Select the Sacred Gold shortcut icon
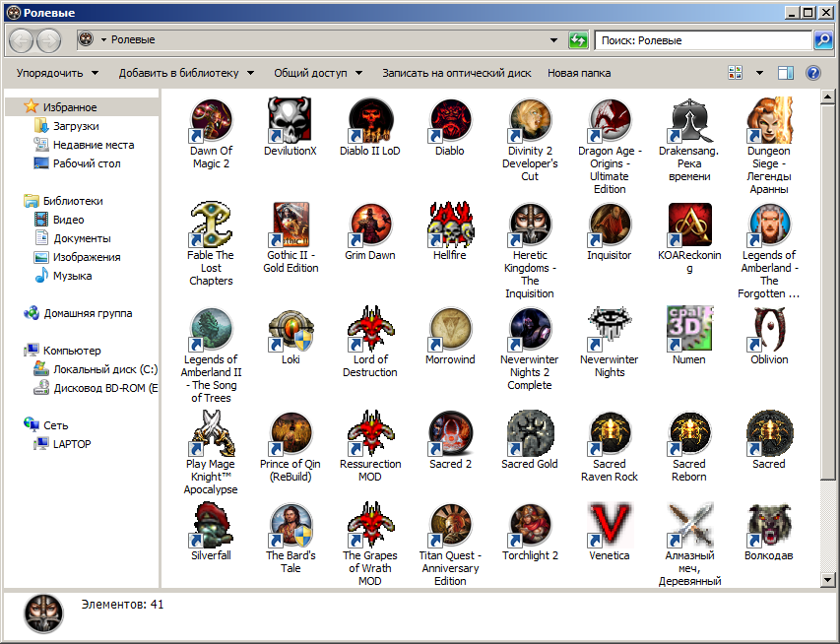Image resolution: width=840 pixels, height=644 pixels. tap(530, 433)
